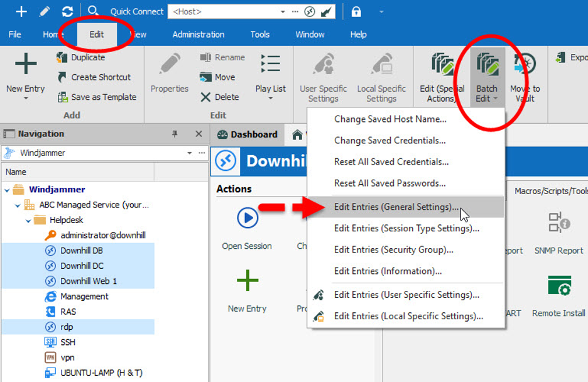Select Edit Entries (General Settings) menu item
This screenshot has height=382, width=588.
coord(396,207)
